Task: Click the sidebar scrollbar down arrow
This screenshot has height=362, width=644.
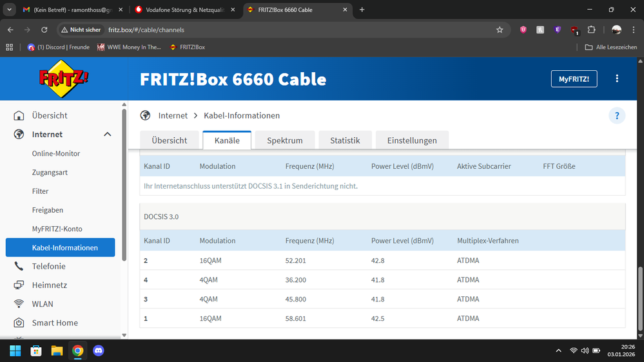Action: click(x=124, y=336)
